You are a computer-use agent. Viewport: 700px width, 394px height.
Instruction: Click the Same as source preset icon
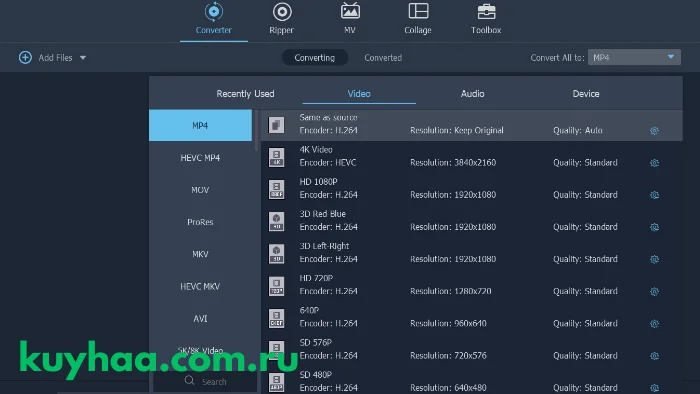276,125
